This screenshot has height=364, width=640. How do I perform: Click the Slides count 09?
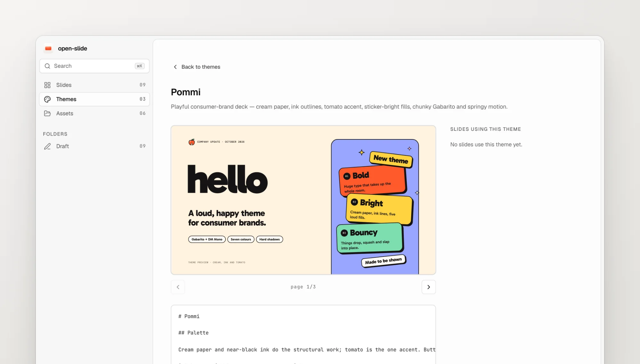[x=142, y=85]
